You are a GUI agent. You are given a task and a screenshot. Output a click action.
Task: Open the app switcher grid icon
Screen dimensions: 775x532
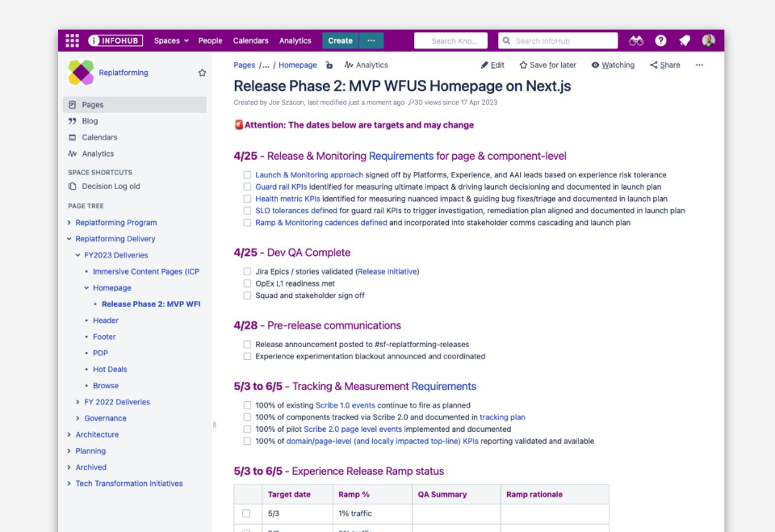click(x=72, y=40)
